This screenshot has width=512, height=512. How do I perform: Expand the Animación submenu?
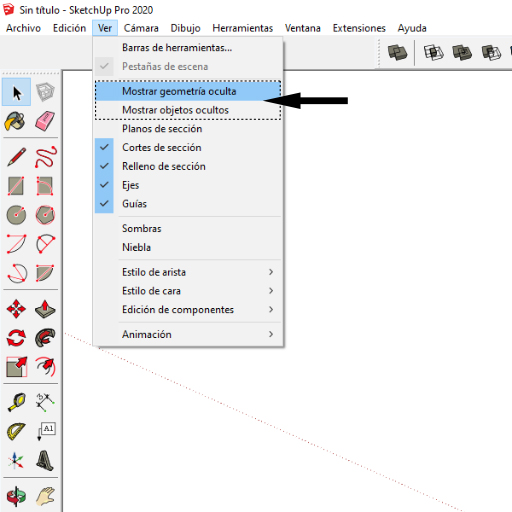[x=188, y=334]
